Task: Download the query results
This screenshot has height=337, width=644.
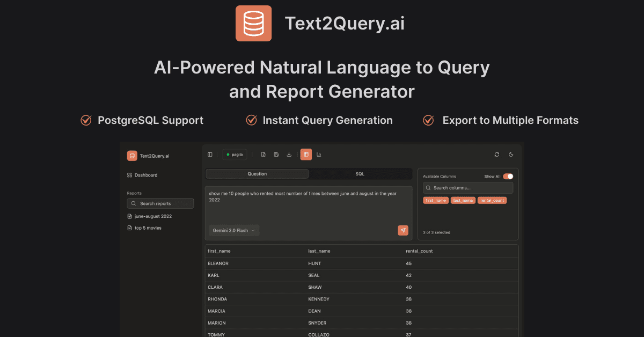Action: (289, 154)
